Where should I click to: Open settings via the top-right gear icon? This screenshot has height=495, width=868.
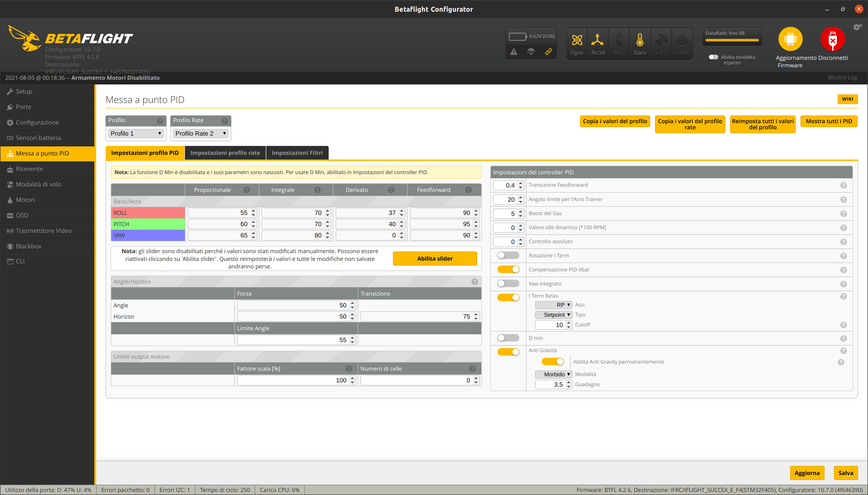[857, 27]
